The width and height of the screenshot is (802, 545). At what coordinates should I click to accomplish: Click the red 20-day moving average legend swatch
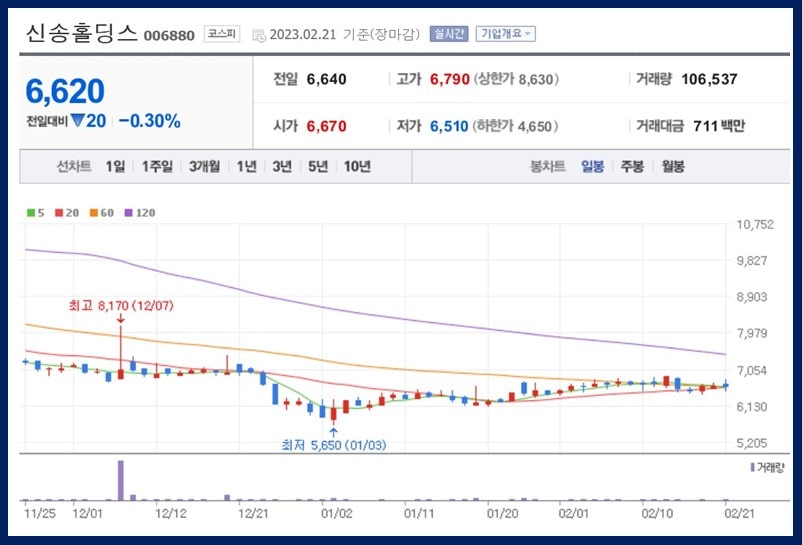point(59,213)
